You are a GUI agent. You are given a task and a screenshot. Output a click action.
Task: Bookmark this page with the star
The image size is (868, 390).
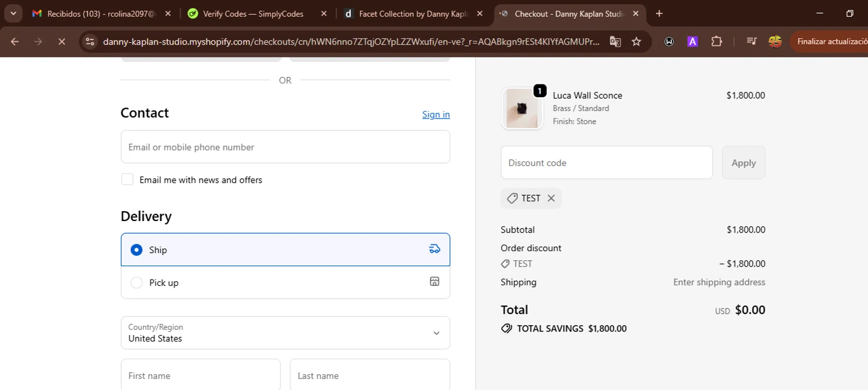[637, 42]
